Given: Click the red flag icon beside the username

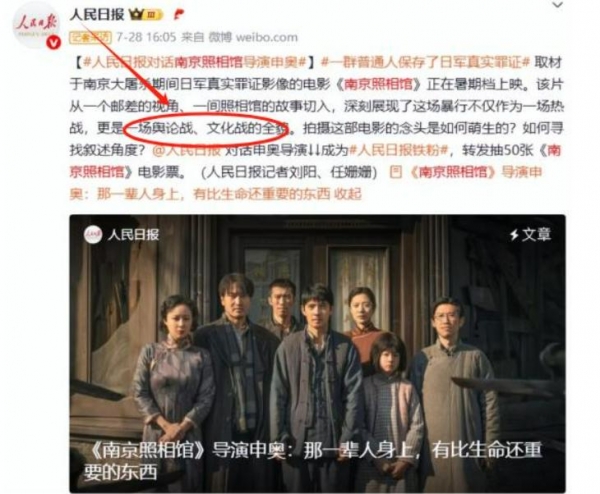Looking at the screenshot, I should click(179, 15).
